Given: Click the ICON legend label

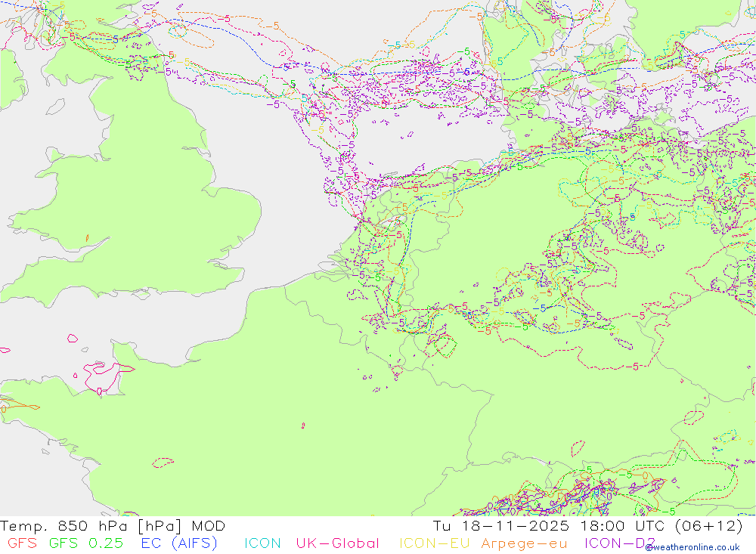Looking at the screenshot, I should click(262, 543).
